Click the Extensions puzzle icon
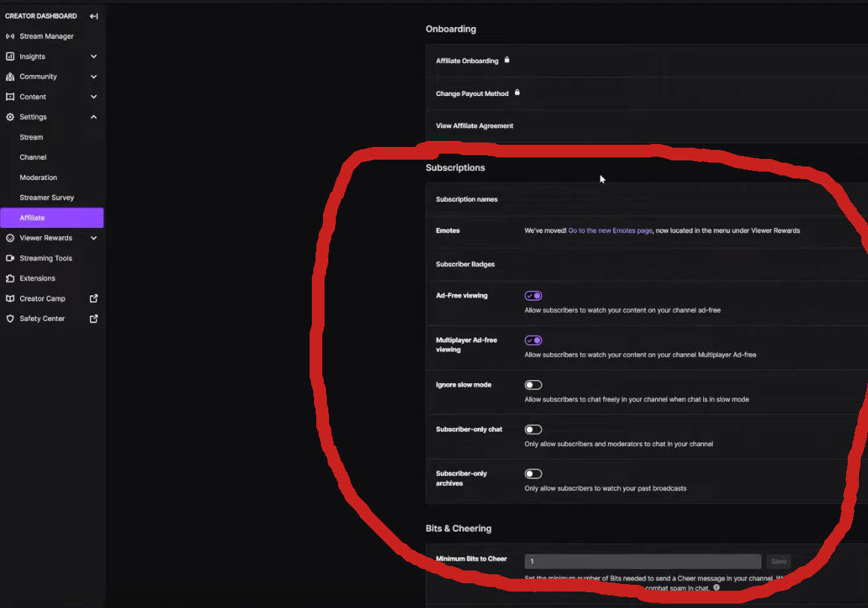The height and width of the screenshot is (608, 868). click(10, 278)
